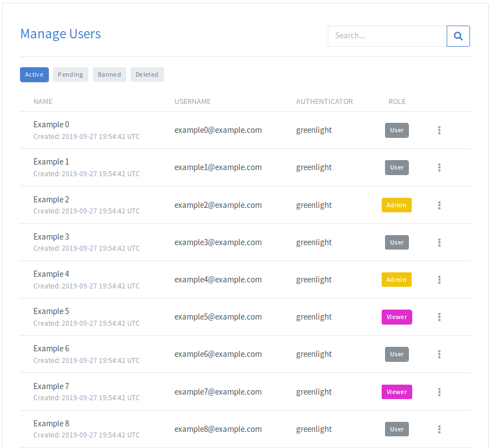This screenshot has height=448, width=490.
Task: Switch to the Pending users tab
Action: [x=71, y=74]
